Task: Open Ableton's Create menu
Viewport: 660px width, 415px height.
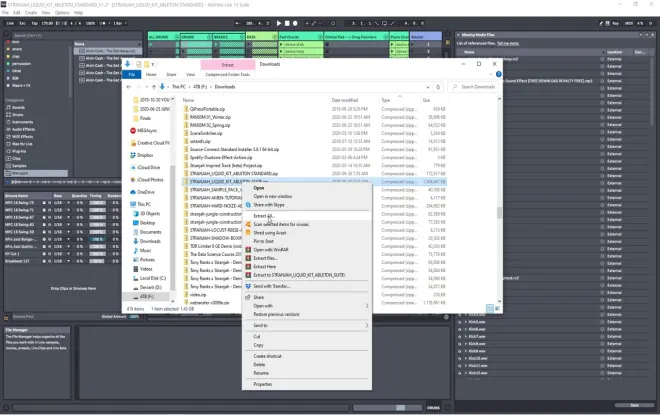Action: (31, 13)
